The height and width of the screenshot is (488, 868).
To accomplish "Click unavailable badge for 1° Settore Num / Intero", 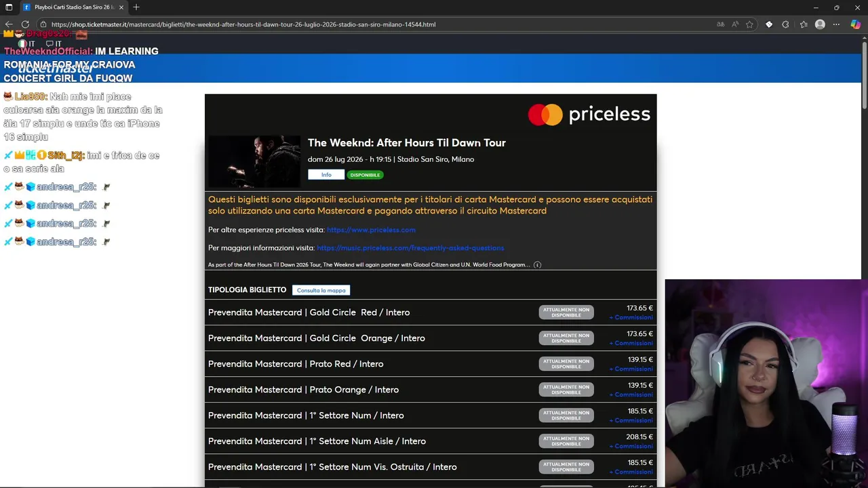I will 566,415.
